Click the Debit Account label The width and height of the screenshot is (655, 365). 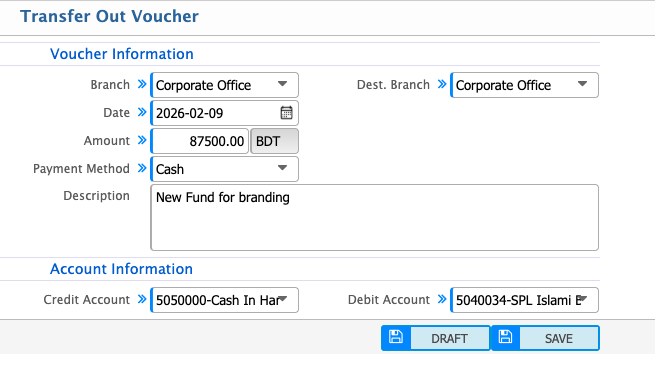pos(389,299)
